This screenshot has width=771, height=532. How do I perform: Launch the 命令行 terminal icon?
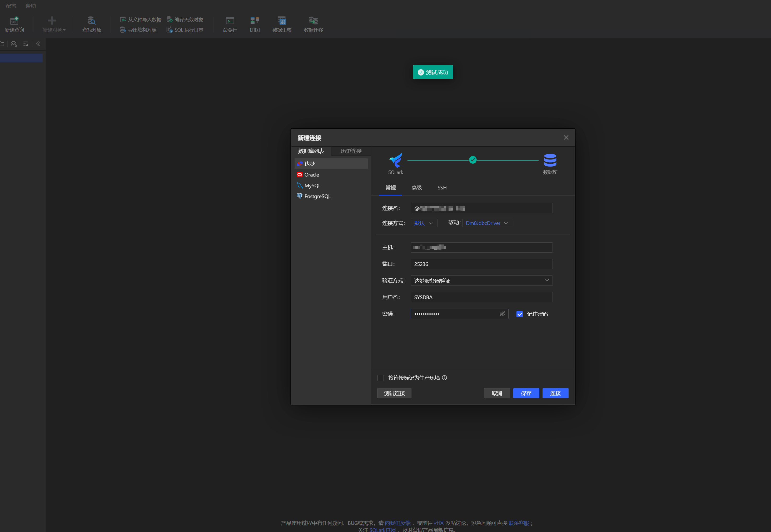[x=230, y=21]
